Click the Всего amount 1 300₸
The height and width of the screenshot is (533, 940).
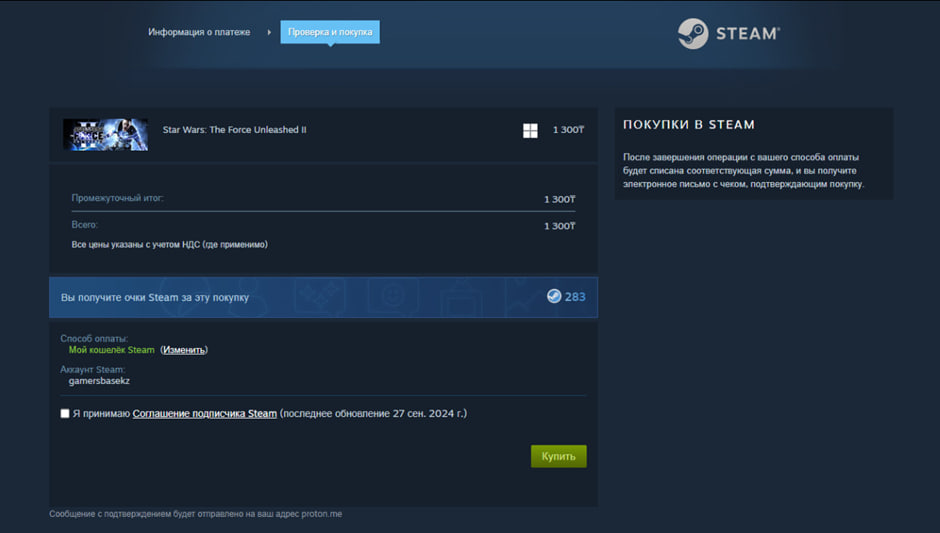560,226
